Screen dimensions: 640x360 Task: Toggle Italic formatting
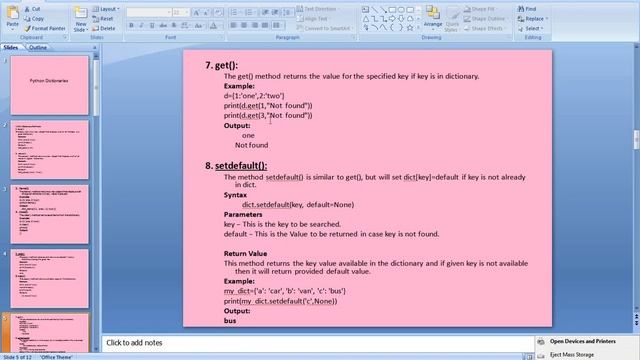click(142, 26)
